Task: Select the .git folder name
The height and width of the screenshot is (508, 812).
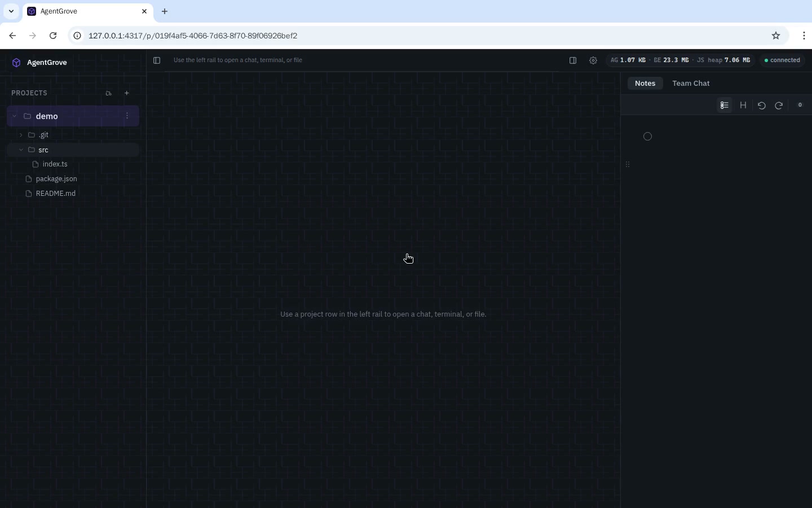Action: coord(43,135)
